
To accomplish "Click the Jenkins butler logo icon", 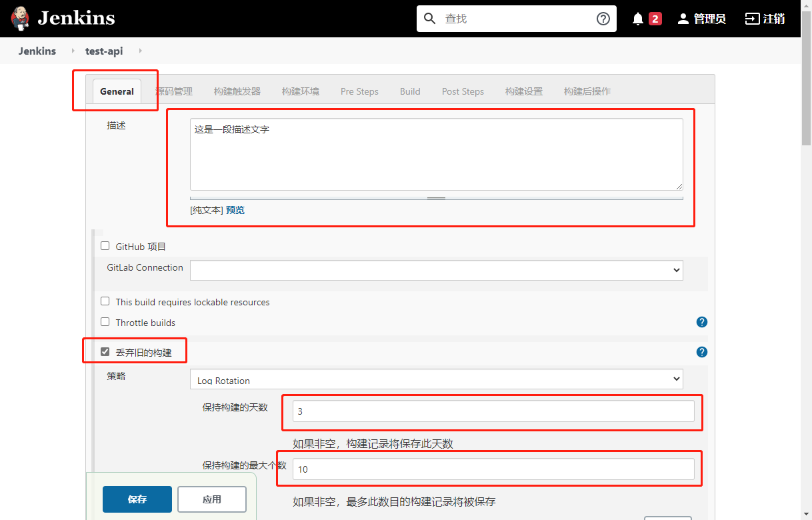I will pyautogui.click(x=21, y=18).
